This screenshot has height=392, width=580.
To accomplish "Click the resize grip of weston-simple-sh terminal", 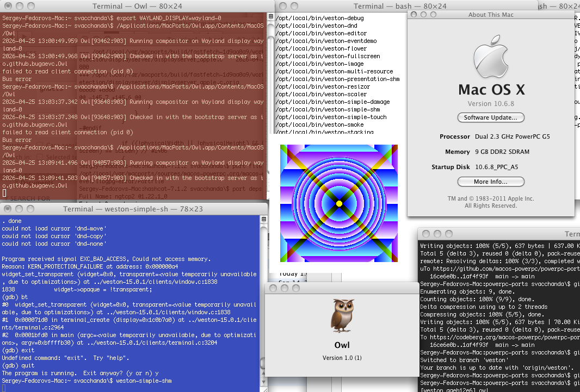I will tap(264, 389).
